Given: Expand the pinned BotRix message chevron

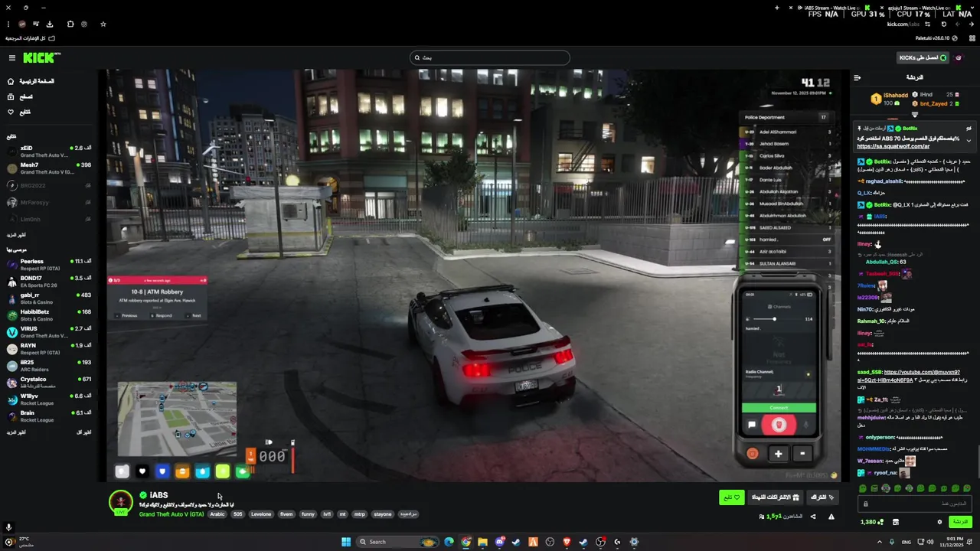Looking at the screenshot, I should (969, 141).
